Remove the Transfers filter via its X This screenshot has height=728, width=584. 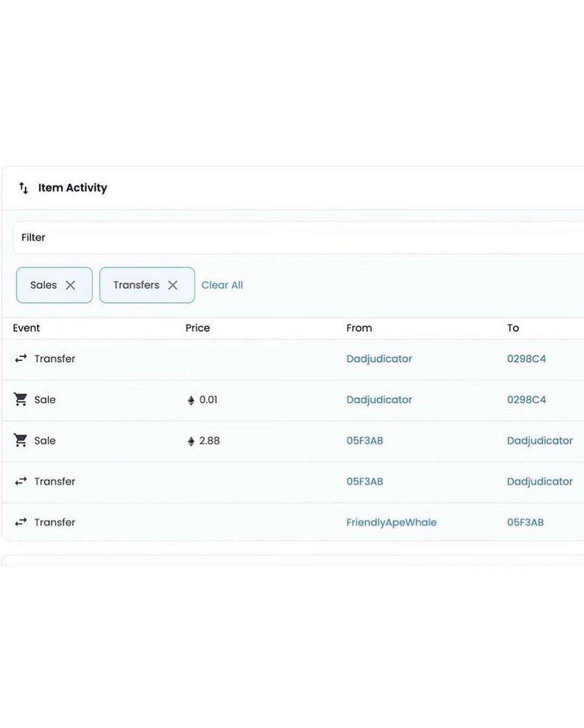tap(173, 285)
